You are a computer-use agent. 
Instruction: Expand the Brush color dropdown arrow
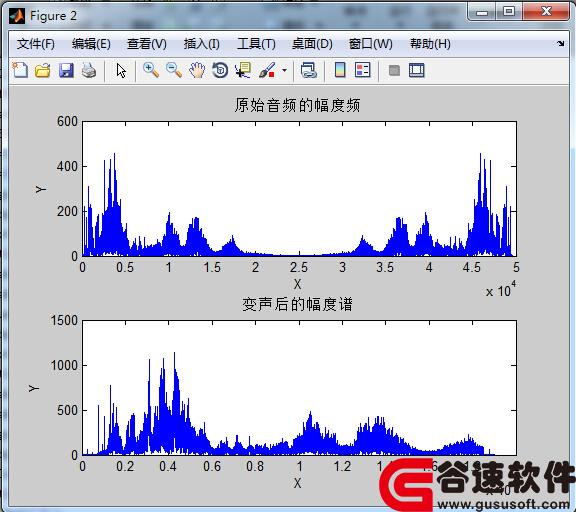[x=284, y=70]
